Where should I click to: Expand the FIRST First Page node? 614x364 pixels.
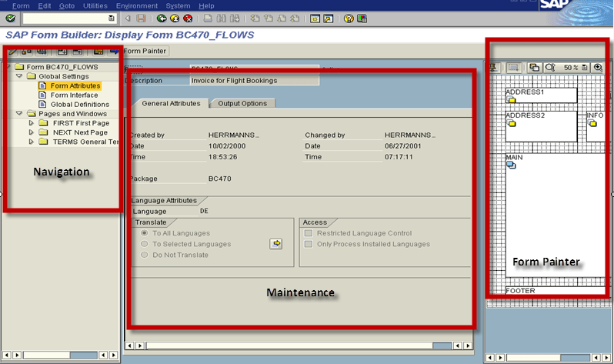coord(32,123)
